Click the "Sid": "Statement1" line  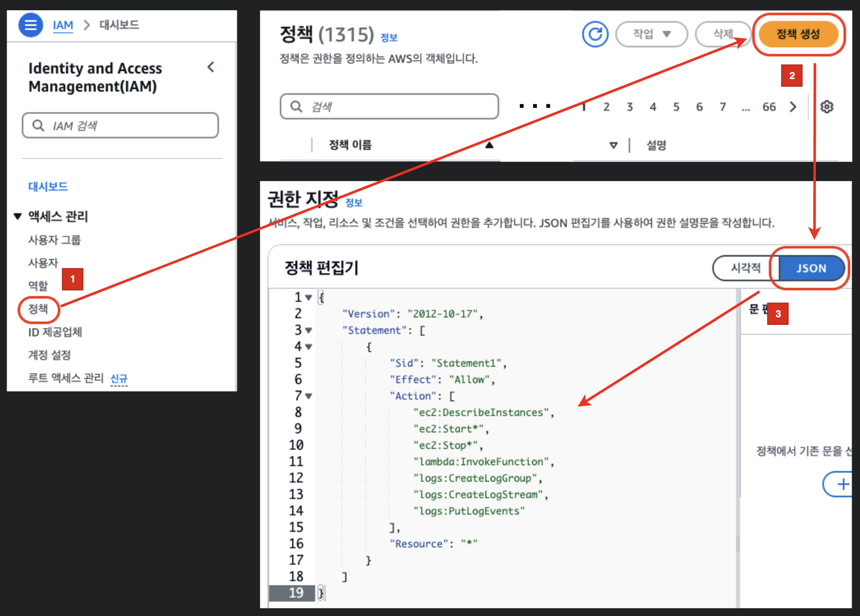point(448,363)
